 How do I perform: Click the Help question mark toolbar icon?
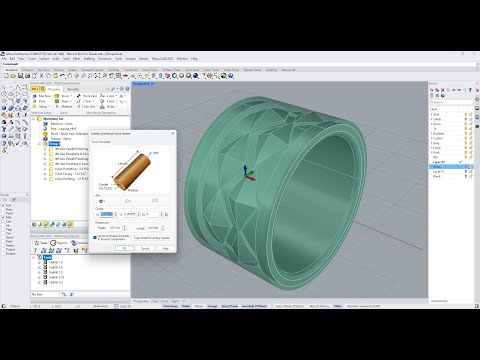coord(231,76)
